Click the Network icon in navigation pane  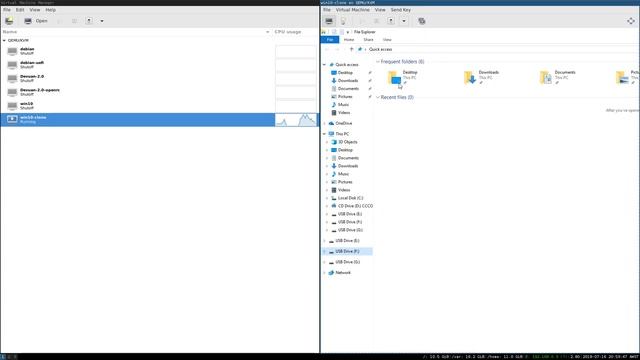[331, 273]
